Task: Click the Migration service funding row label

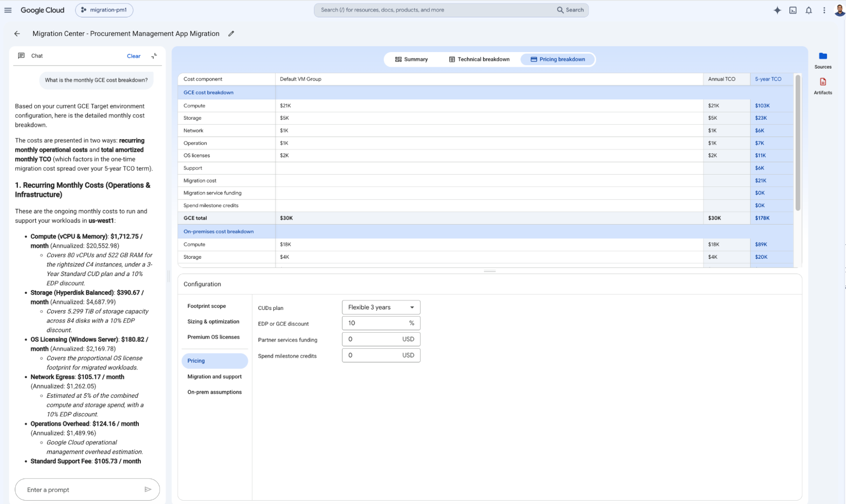Action: pos(212,193)
